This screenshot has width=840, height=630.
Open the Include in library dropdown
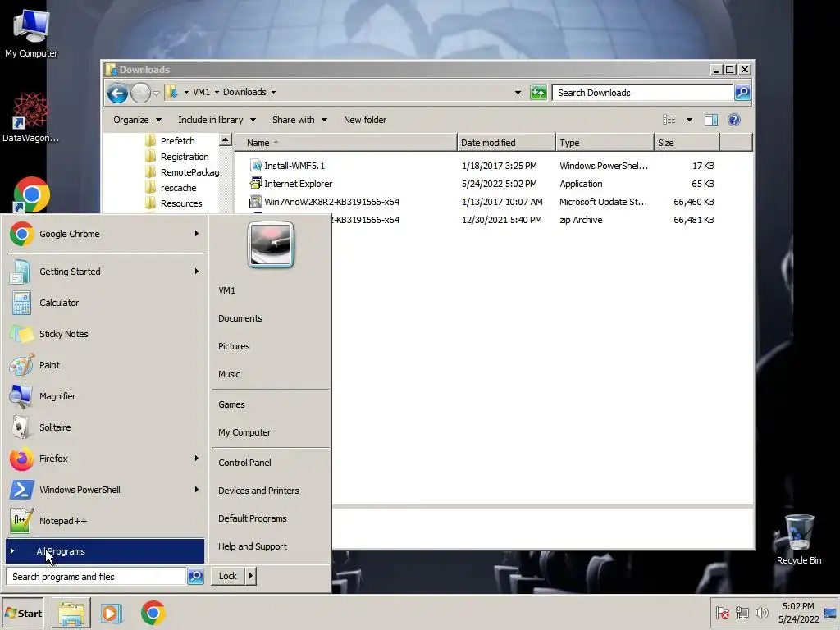point(217,120)
